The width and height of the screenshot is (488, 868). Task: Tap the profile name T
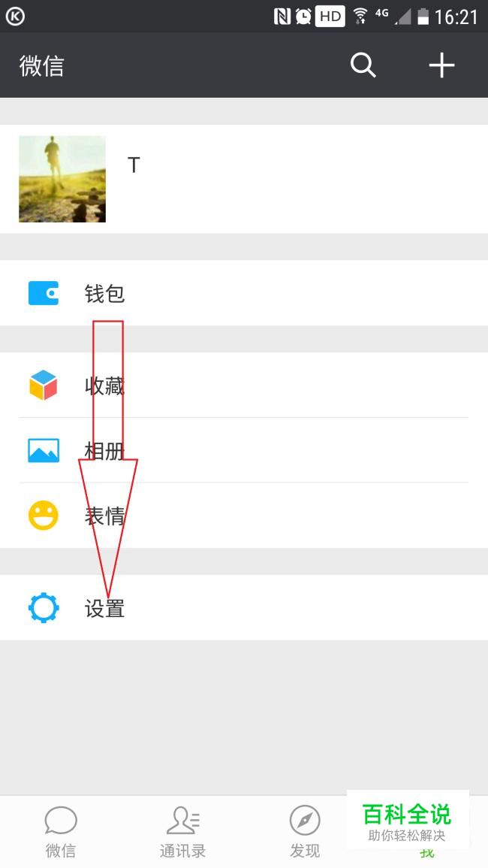134,165
